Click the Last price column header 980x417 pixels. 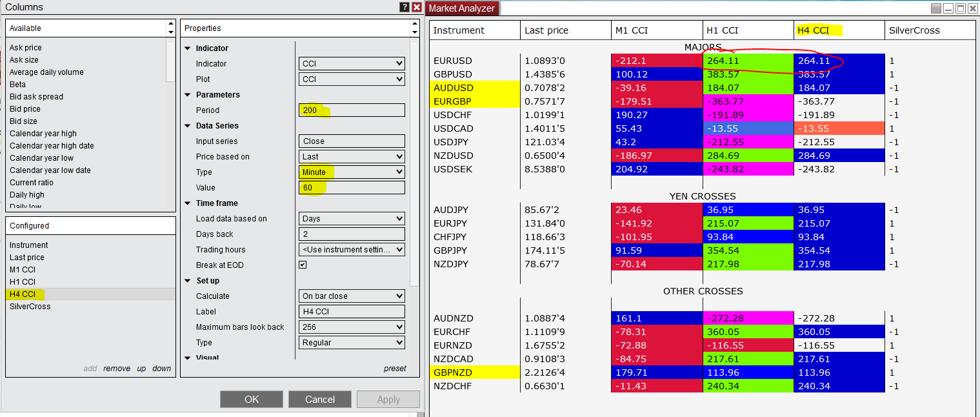[565, 30]
